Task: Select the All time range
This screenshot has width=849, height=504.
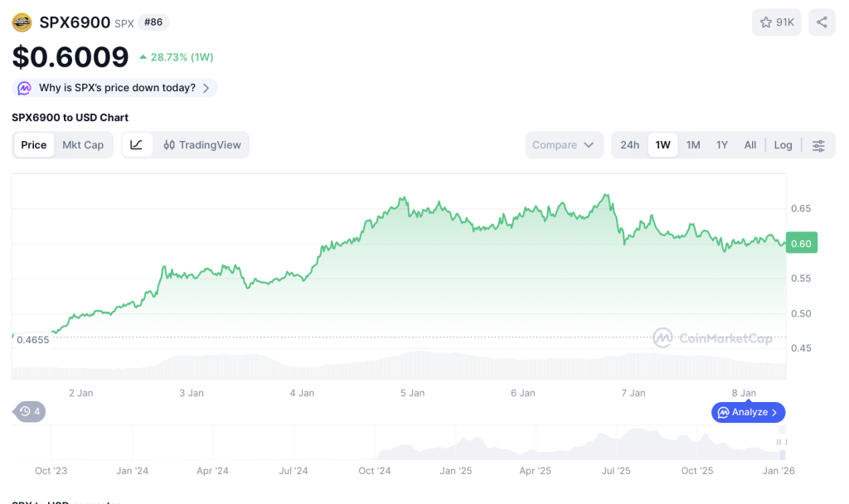Action: (x=750, y=144)
